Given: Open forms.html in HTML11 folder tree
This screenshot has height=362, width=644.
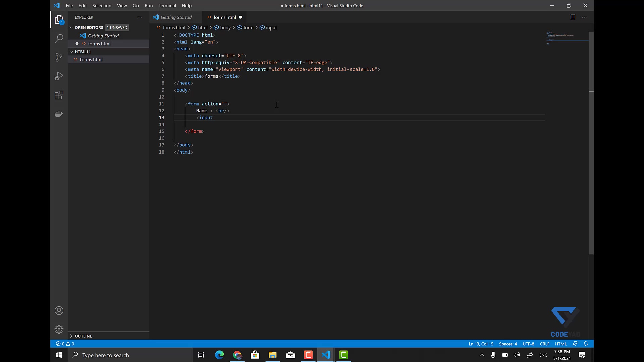Looking at the screenshot, I should click(x=91, y=59).
